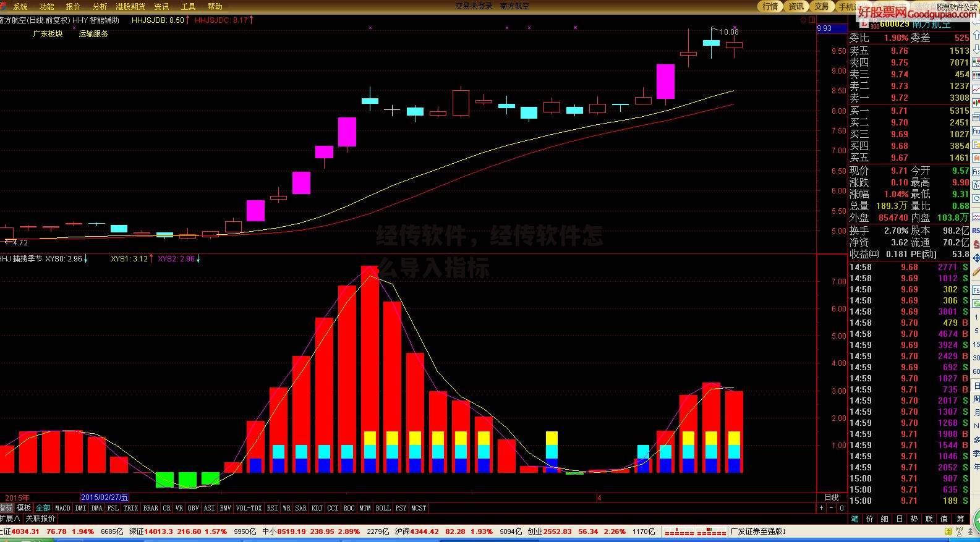Open the 资讯 menu
The height and width of the screenshot is (542, 980).
coord(161,6)
